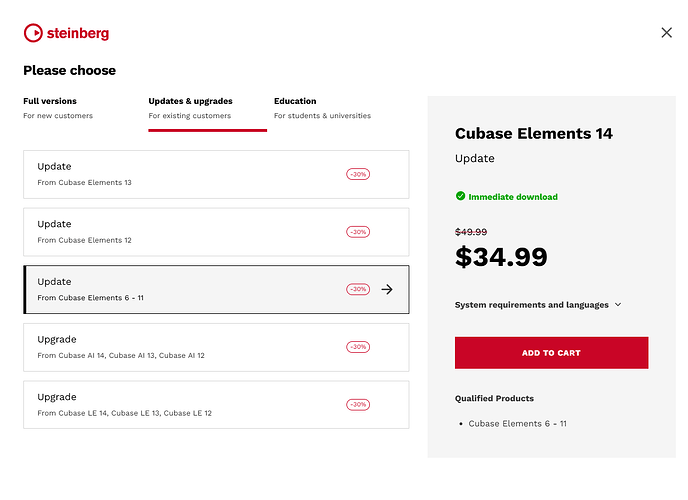Image resolution: width=688 pixels, height=500 pixels.
Task: Close the product chooser dialog
Action: point(667,33)
